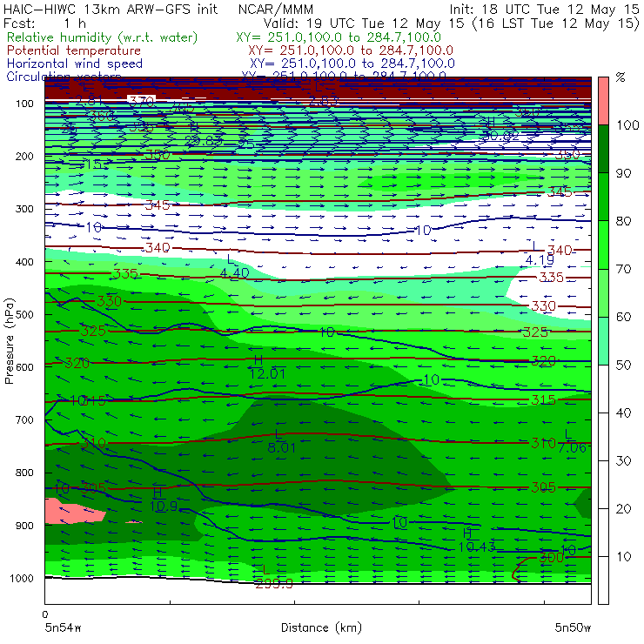
Task: Select the aquamarine 50–60% colorbar segment
Action: [x=603, y=340]
